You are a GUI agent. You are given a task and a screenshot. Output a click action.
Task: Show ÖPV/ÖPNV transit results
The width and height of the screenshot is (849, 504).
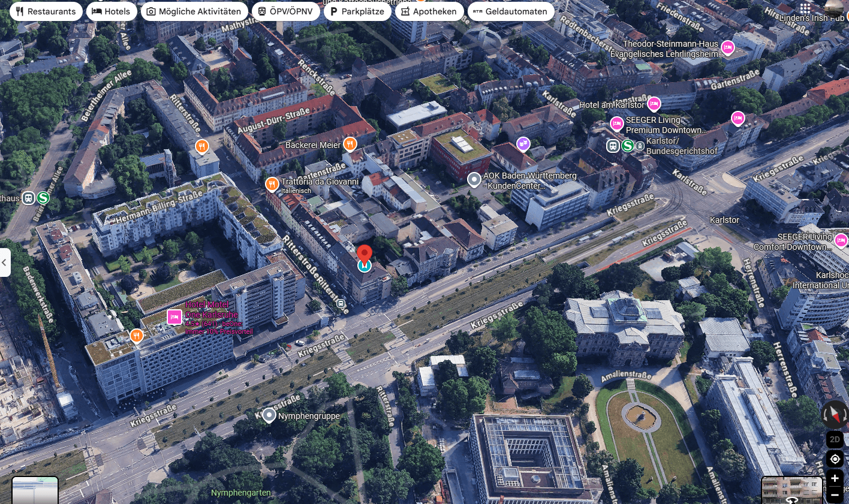coord(285,11)
